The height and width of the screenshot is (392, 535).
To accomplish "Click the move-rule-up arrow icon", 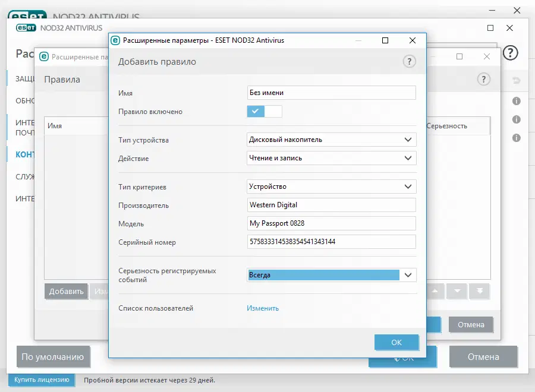I will pyautogui.click(x=436, y=291).
